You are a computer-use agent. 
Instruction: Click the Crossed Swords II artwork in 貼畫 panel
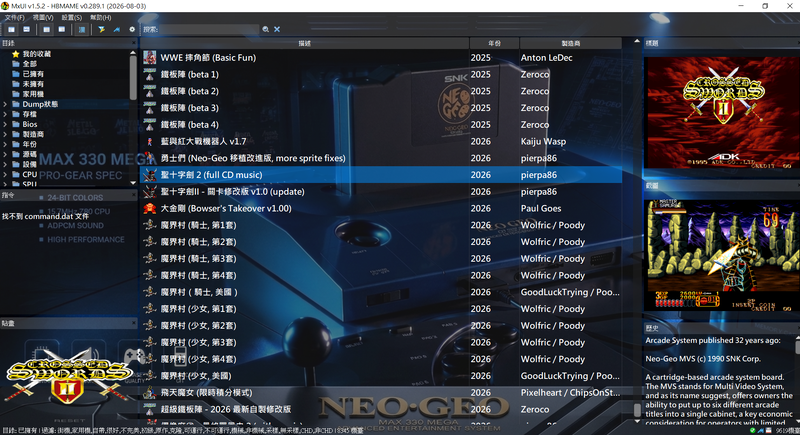coord(68,375)
